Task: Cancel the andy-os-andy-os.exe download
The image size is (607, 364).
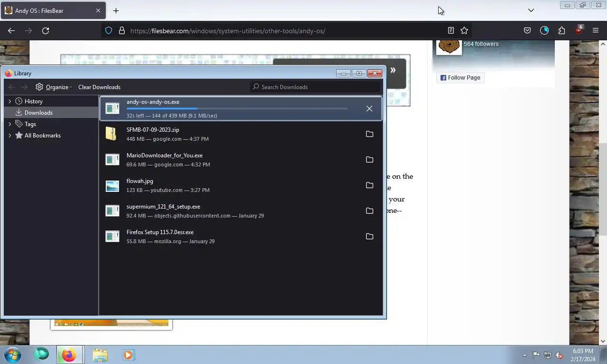Action: tap(369, 109)
